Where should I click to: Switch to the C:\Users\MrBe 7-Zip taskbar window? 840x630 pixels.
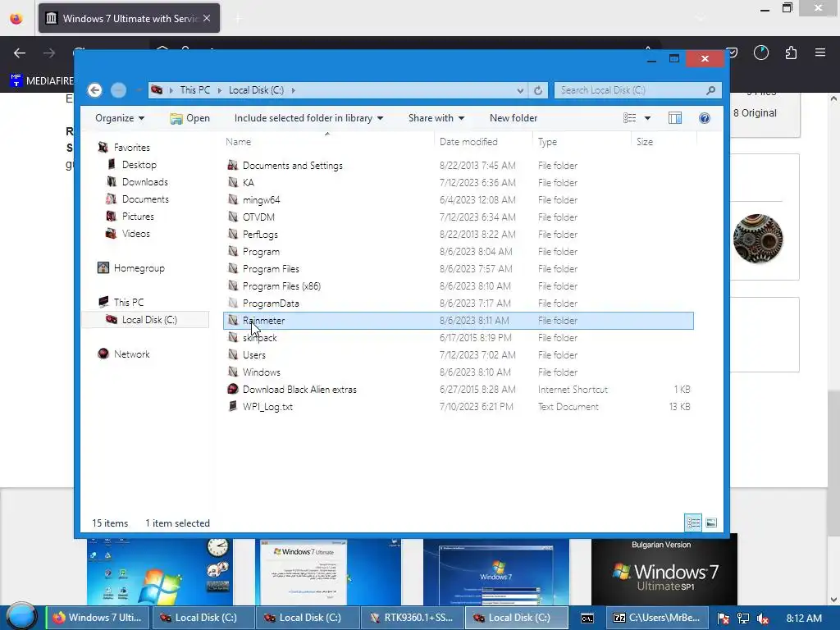(657, 618)
